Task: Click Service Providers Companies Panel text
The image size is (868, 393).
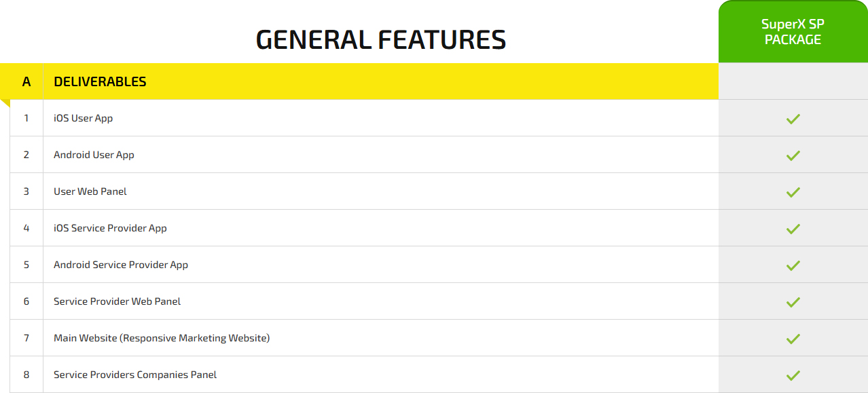Action: tap(135, 375)
